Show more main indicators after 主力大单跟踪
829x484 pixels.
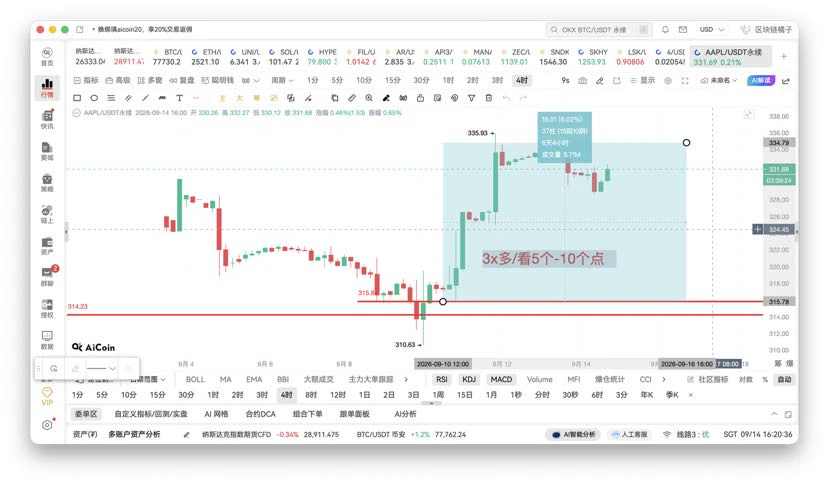click(x=406, y=379)
